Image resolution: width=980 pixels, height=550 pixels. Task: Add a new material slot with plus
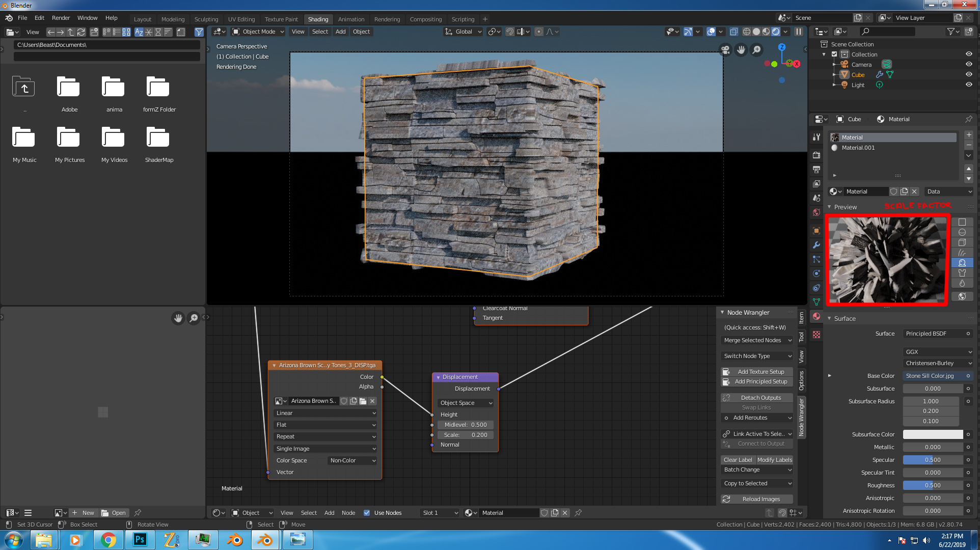pyautogui.click(x=969, y=135)
